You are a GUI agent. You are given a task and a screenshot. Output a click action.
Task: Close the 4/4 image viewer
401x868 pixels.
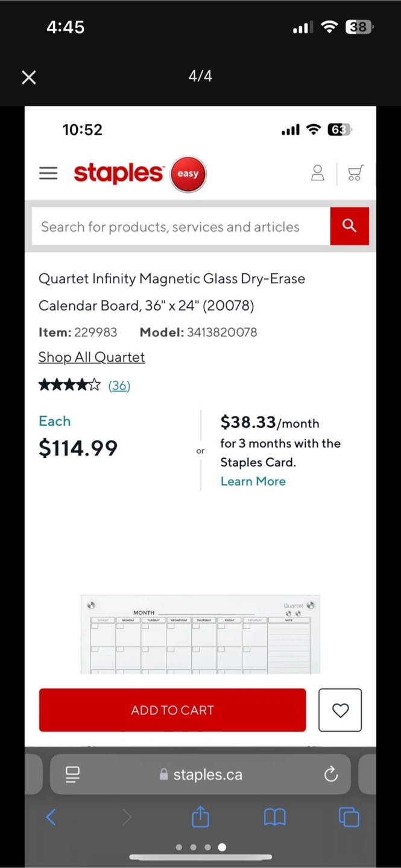(x=28, y=77)
